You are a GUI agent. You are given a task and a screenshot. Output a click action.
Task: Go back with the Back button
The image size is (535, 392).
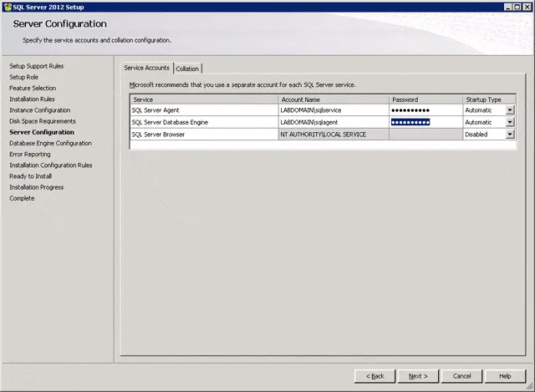[x=374, y=376]
